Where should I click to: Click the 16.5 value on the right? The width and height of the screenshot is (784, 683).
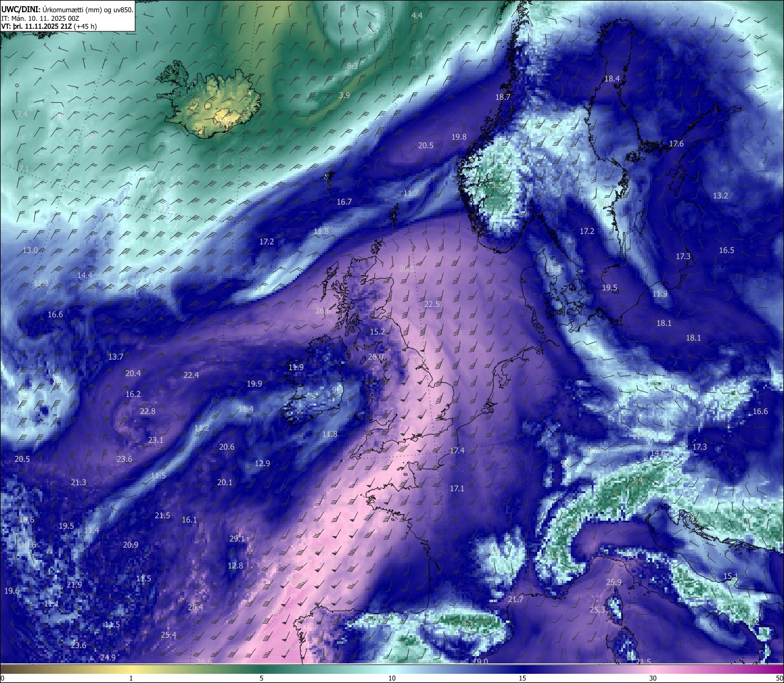pyautogui.click(x=726, y=250)
